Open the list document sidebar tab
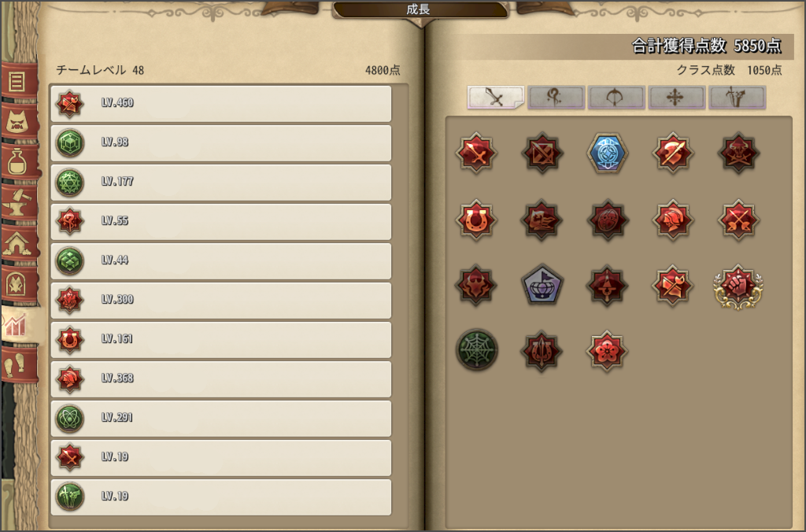The width and height of the screenshot is (806, 532). click(x=19, y=81)
